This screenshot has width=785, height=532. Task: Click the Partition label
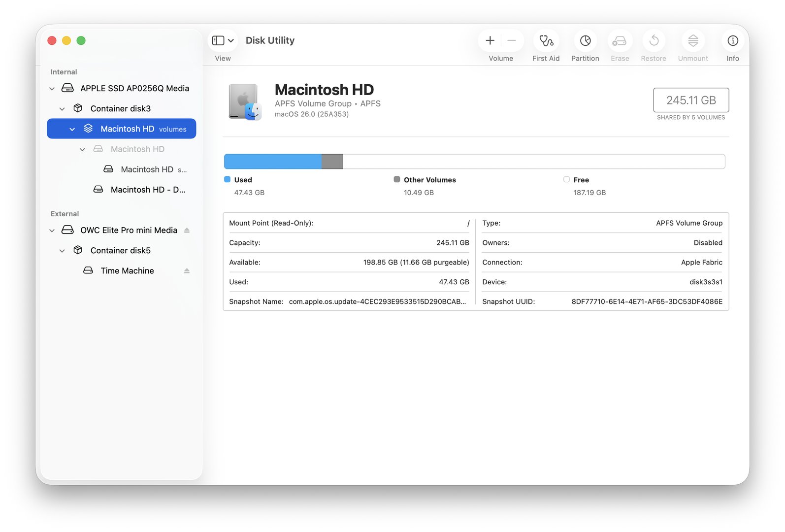585,58
